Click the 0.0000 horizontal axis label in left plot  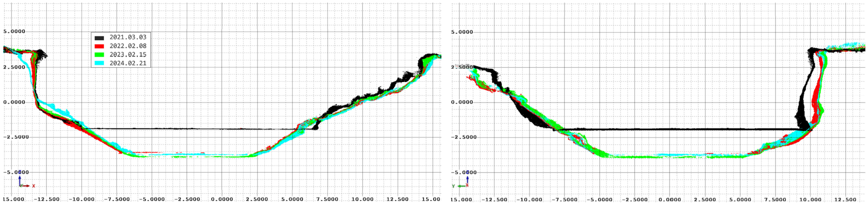[x=222, y=199]
